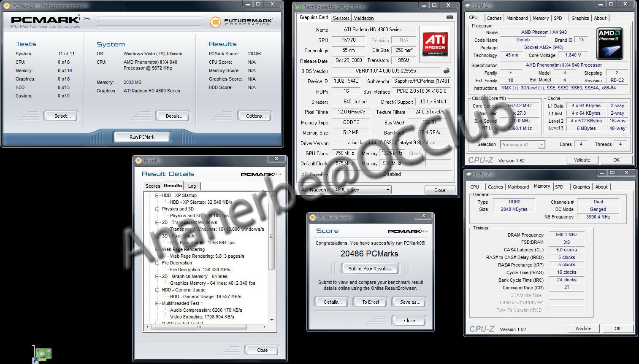Select 'Audio Compression: 6260.176 KB/s' row
The height and width of the screenshot is (364, 639).
coord(206,310)
